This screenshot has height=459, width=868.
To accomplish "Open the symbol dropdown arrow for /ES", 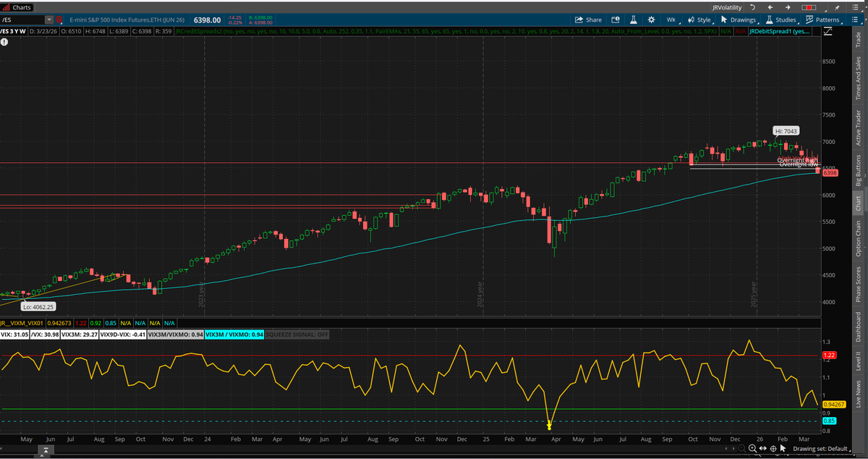I will pos(48,20).
